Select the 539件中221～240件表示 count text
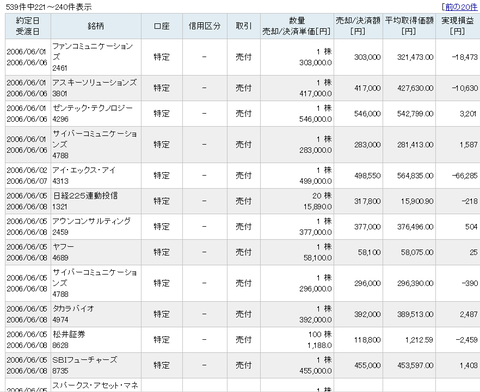 (x=49, y=7)
